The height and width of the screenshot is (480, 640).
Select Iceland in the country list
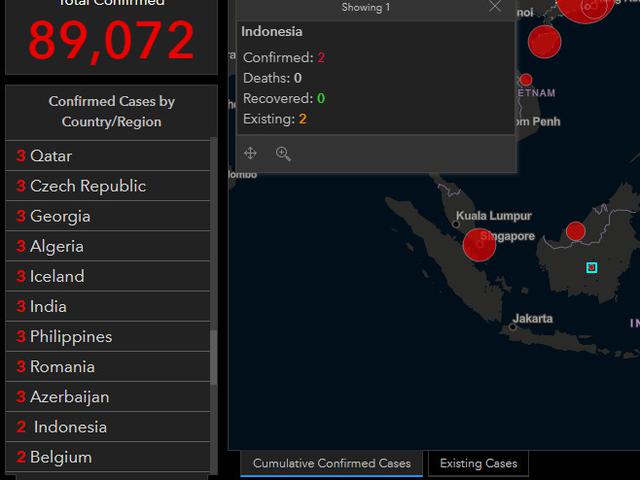coord(108,276)
